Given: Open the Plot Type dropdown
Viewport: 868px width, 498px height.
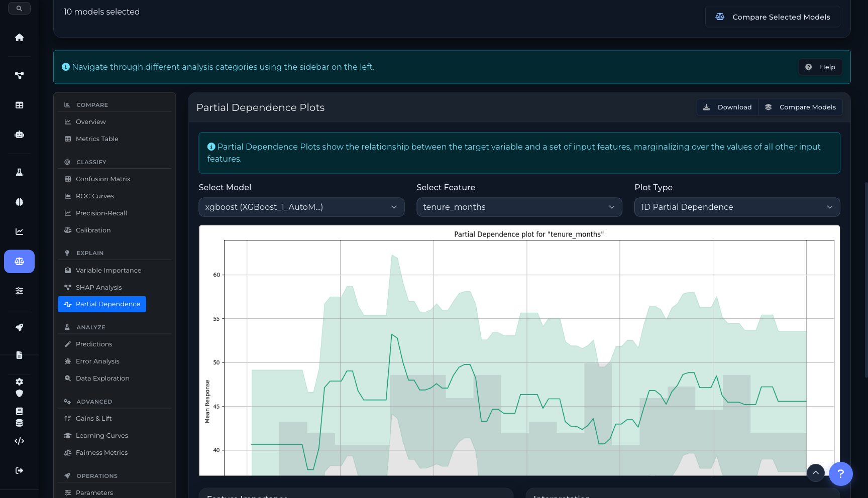Looking at the screenshot, I should point(737,207).
